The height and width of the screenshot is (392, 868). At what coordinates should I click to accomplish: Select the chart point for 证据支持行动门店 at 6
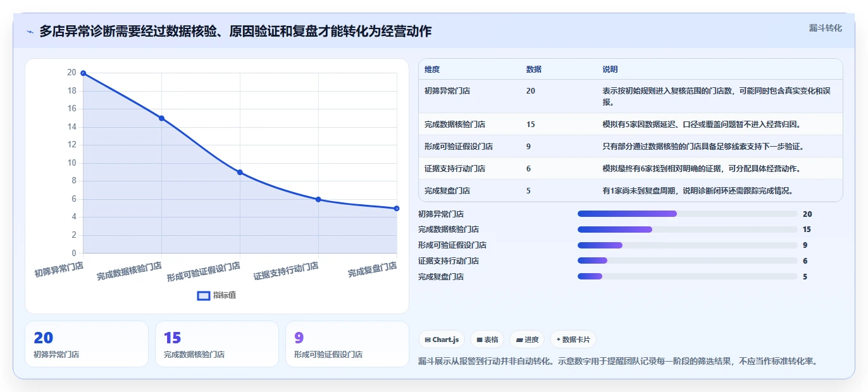click(x=318, y=199)
